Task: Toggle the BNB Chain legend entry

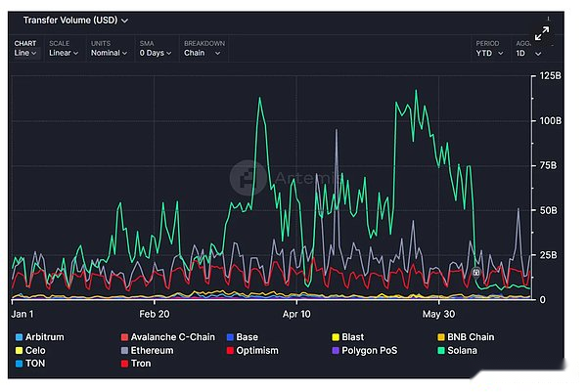Action: point(466,337)
